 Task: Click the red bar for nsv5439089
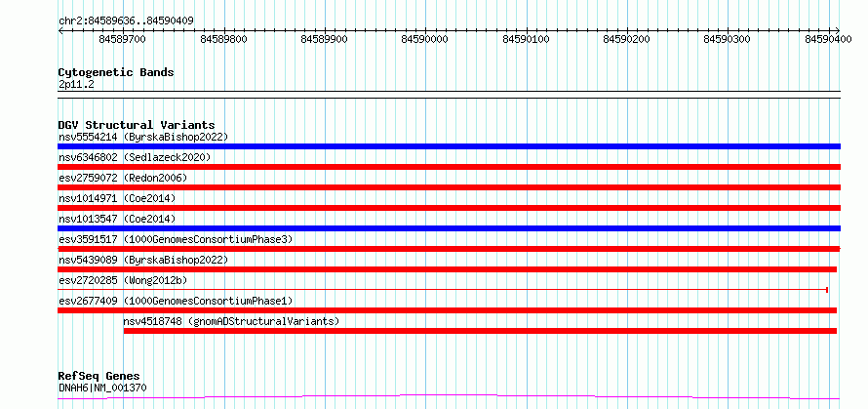tap(448, 269)
